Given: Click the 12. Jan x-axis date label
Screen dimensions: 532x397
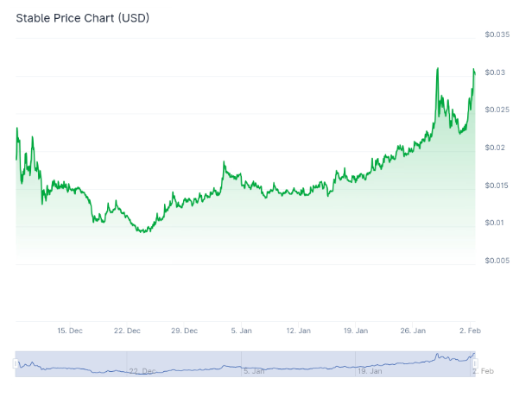Looking at the screenshot, I should pos(299,331).
